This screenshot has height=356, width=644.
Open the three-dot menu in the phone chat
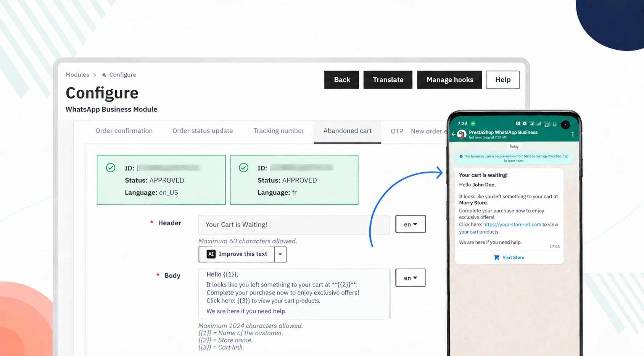point(573,134)
